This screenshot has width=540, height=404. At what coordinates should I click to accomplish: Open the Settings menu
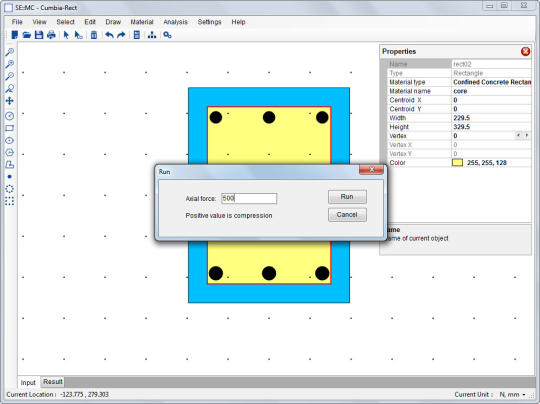(x=209, y=22)
